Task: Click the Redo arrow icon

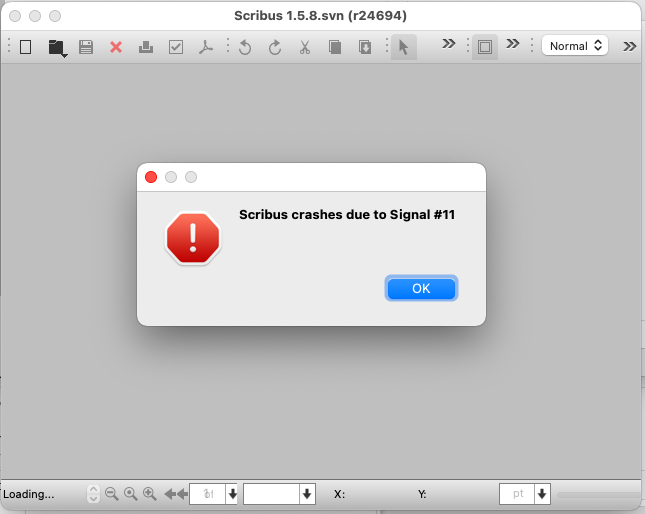Action: [x=275, y=47]
